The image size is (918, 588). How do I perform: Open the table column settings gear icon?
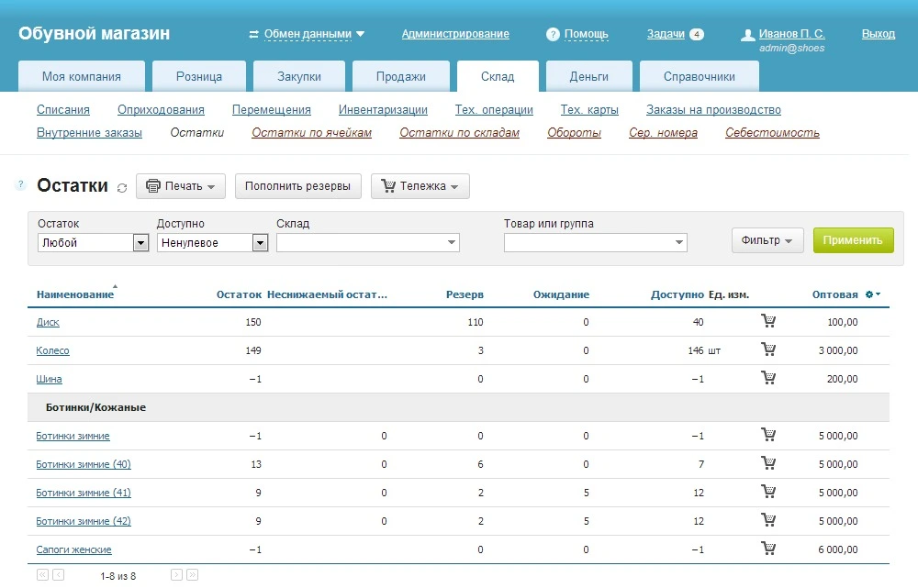872,294
